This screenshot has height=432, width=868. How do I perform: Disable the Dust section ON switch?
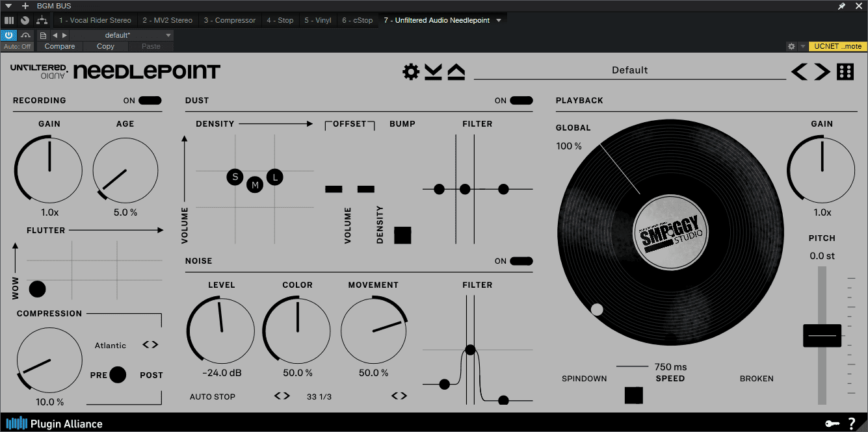pyautogui.click(x=521, y=101)
